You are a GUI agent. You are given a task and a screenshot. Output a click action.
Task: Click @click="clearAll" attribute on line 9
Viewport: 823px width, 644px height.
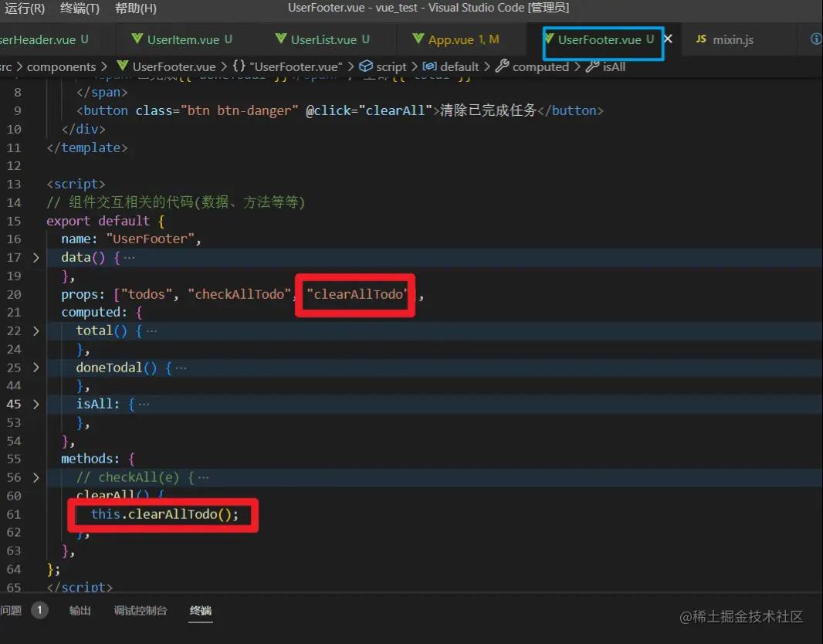click(x=369, y=110)
